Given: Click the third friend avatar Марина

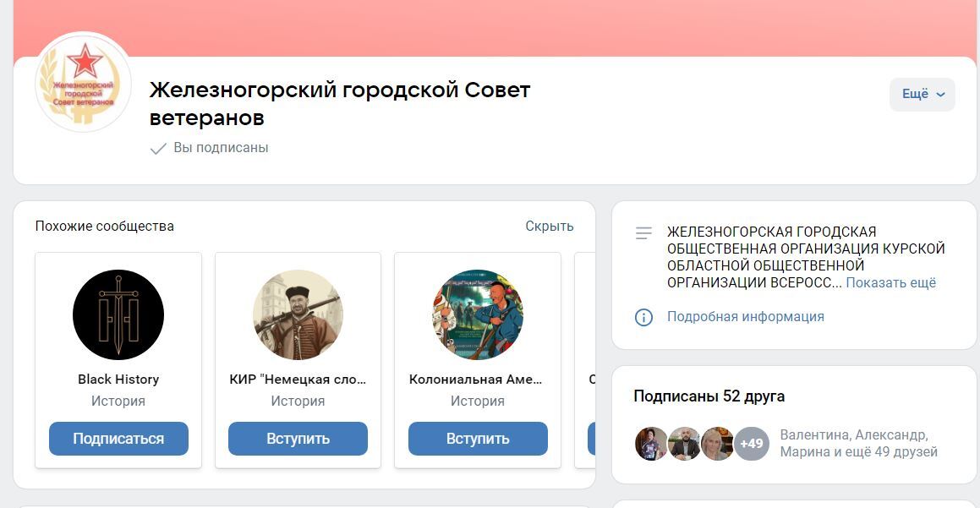Looking at the screenshot, I should pyautogui.click(x=717, y=444).
